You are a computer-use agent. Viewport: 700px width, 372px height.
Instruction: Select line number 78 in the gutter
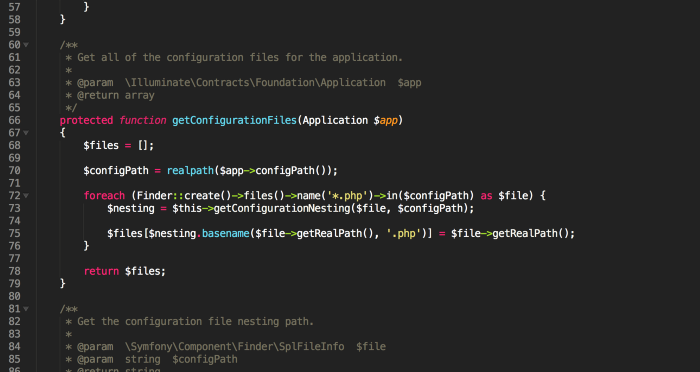(14, 271)
